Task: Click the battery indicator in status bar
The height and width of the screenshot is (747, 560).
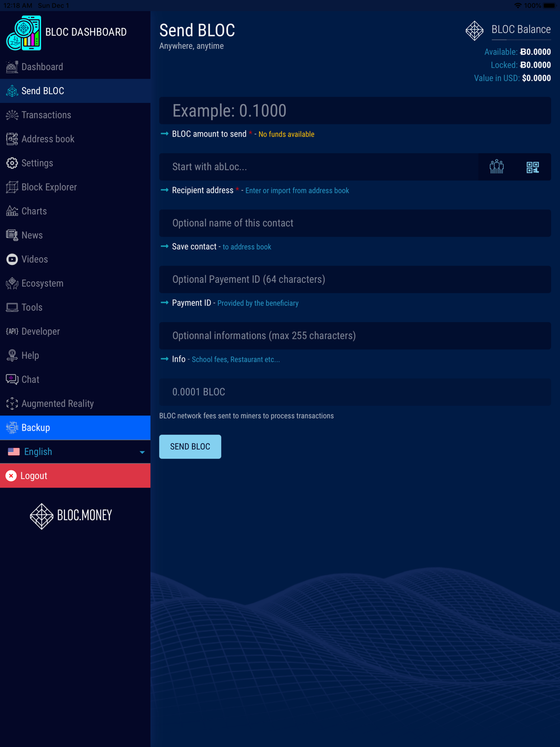Action: [x=549, y=6]
